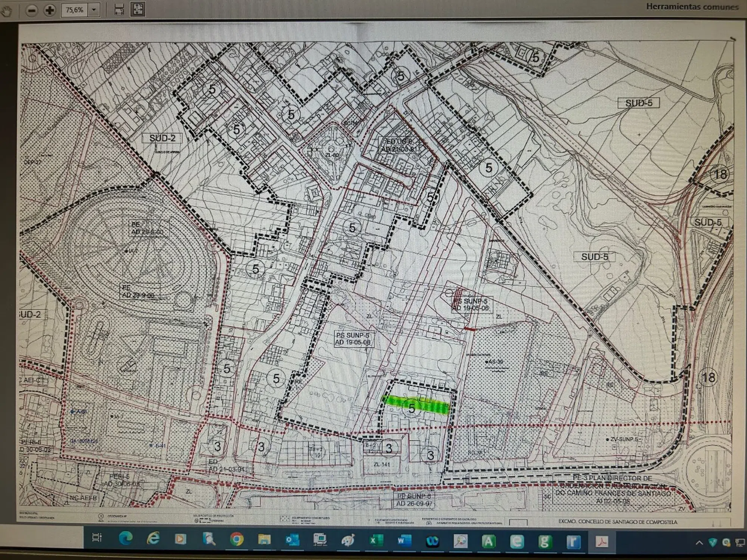Open Excel from the taskbar
Image resolution: width=747 pixels, height=560 pixels.
pyautogui.click(x=375, y=540)
